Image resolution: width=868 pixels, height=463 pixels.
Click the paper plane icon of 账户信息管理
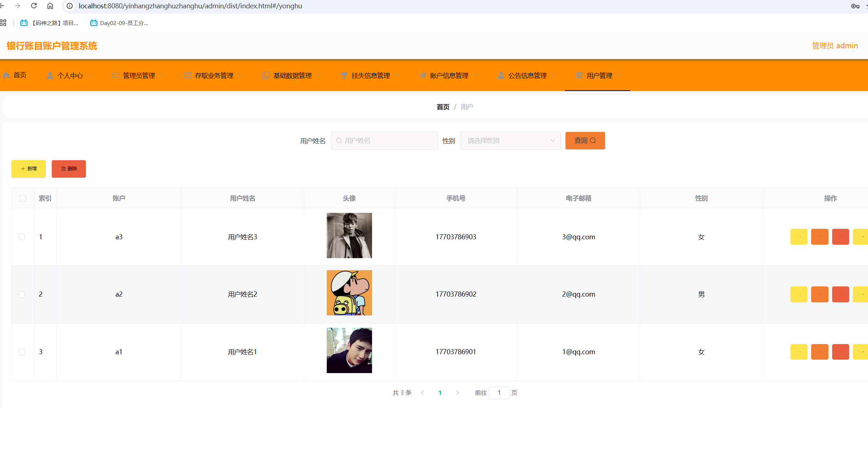click(x=422, y=75)
